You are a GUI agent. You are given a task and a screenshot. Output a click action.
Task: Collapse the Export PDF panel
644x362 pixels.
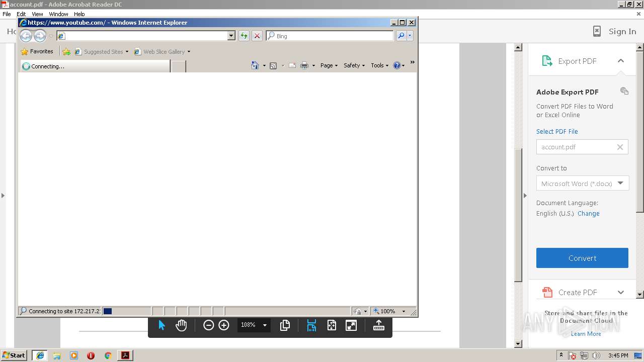point(621,61)
